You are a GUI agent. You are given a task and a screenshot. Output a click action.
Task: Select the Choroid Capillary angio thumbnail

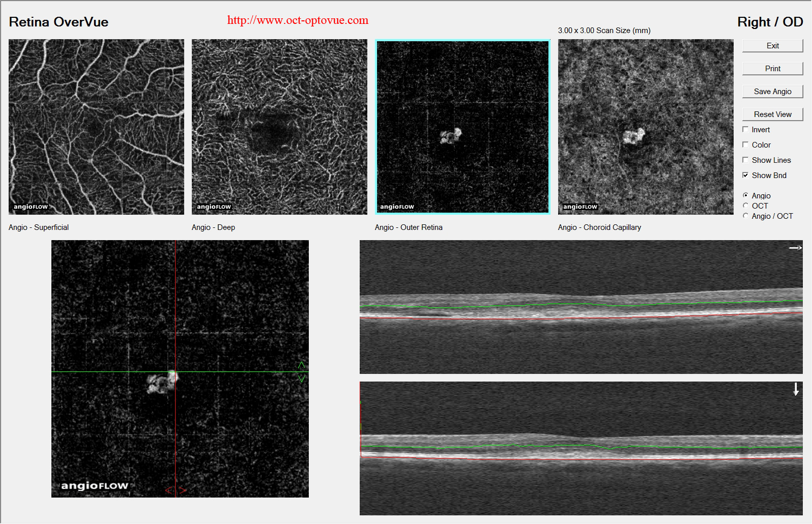click(646, 127)
